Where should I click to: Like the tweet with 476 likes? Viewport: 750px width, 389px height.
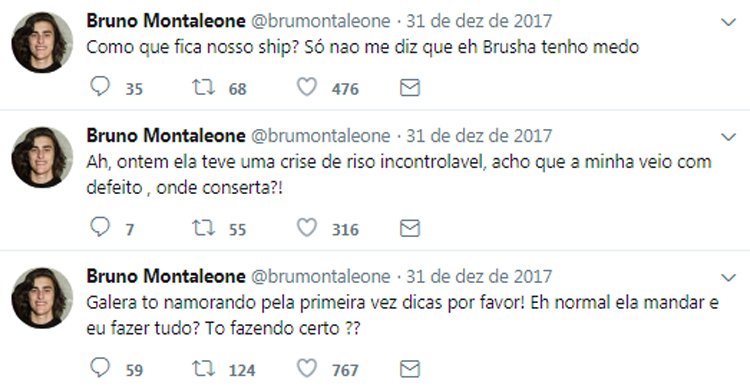click(307, 87)
